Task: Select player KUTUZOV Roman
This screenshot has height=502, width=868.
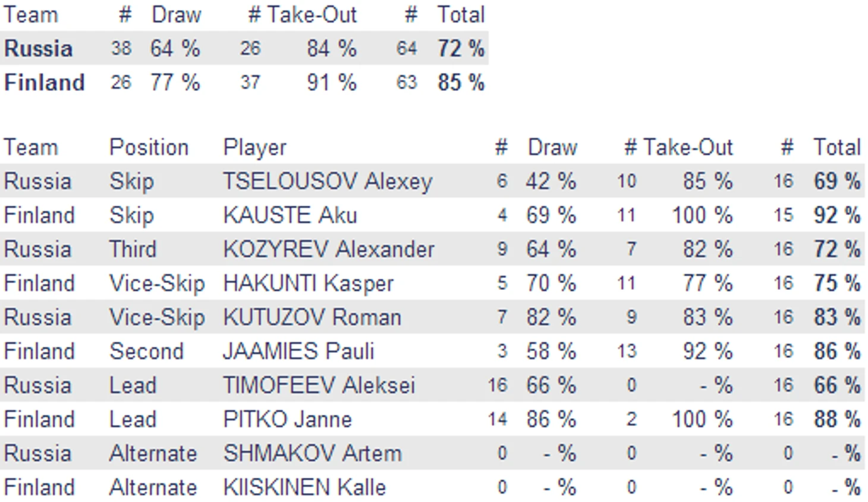Action: (x=312, y=317)
